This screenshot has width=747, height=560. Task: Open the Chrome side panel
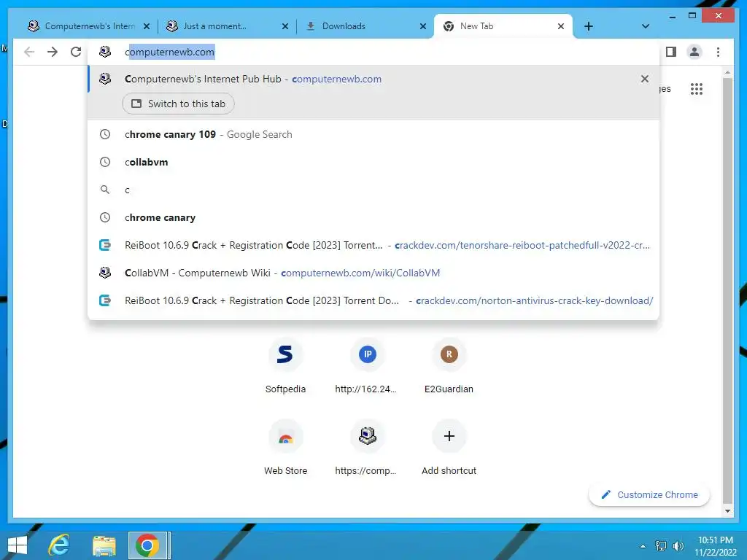(x=671, y=52)
